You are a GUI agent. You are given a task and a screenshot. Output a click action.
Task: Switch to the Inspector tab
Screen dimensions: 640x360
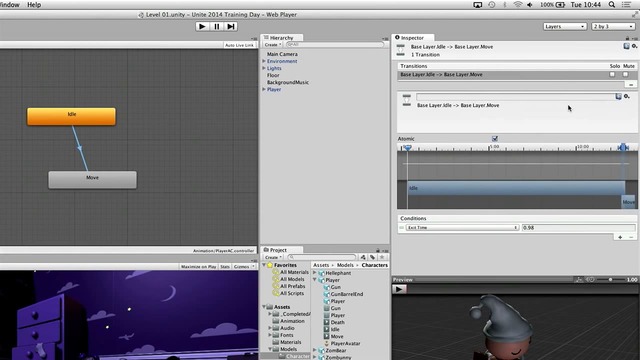(412, 38)
